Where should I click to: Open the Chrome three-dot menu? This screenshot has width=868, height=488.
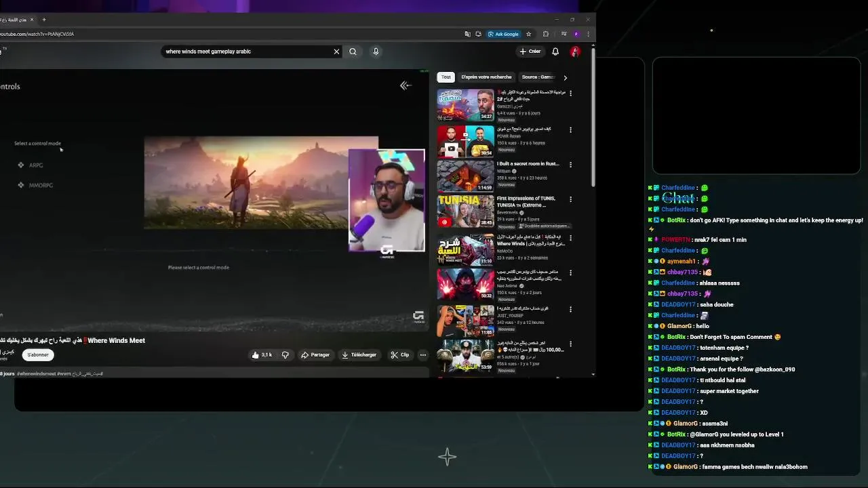pyautogui.click(x=588, y=34)
